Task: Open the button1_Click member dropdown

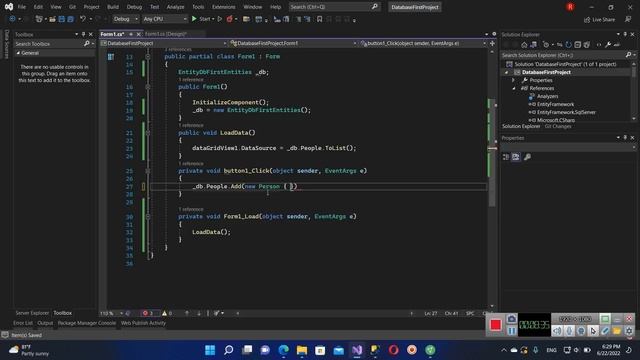Action: click(422, 43)
